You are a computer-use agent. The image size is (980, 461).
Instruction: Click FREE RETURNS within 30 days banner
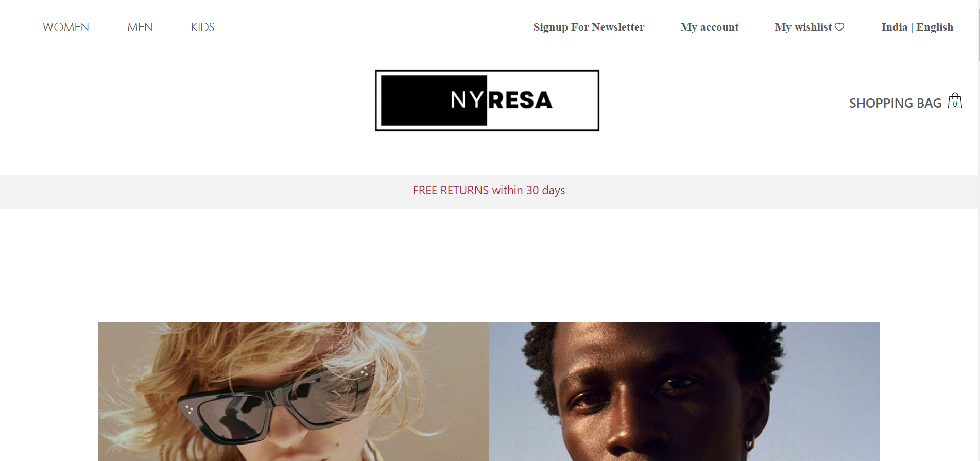coord(489,190)
